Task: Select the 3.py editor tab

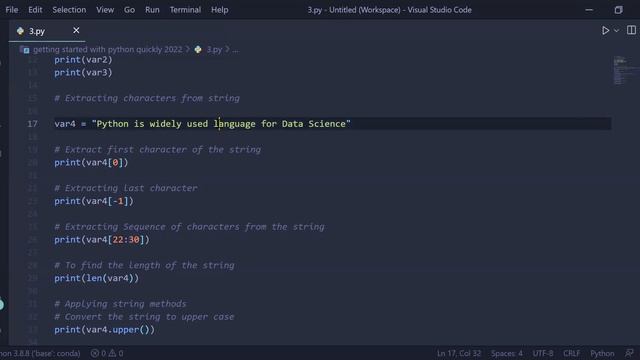Action: (47, 31)
